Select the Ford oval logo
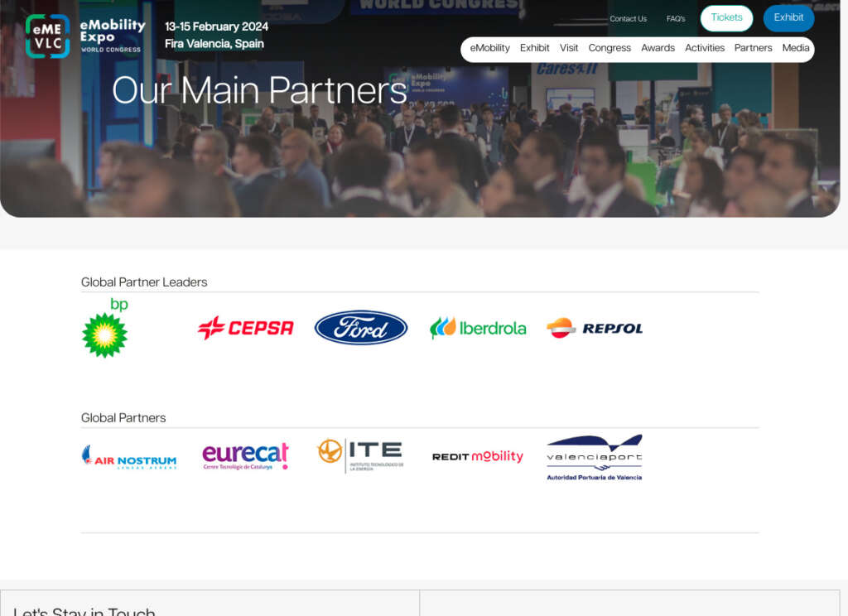Viewport: 848px width, 616px height. point(361,328)
